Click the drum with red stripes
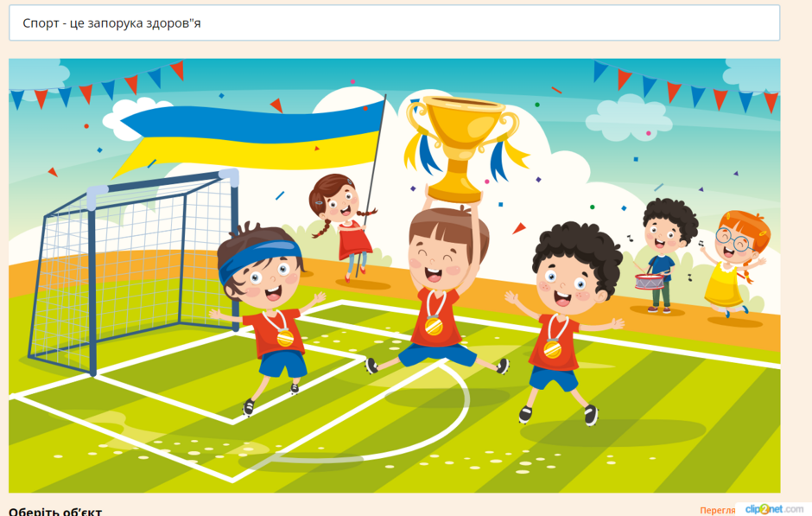 tap(650, 282)
